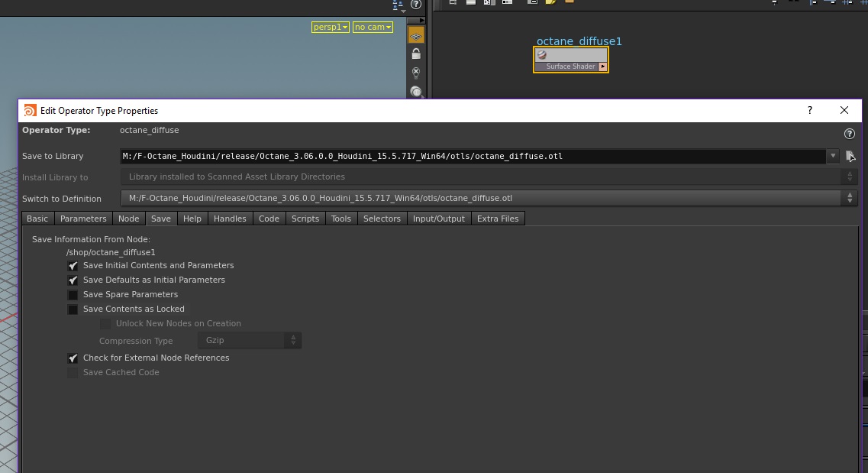Open the Tools tab
868x473 pixels.
coord(341,219)
